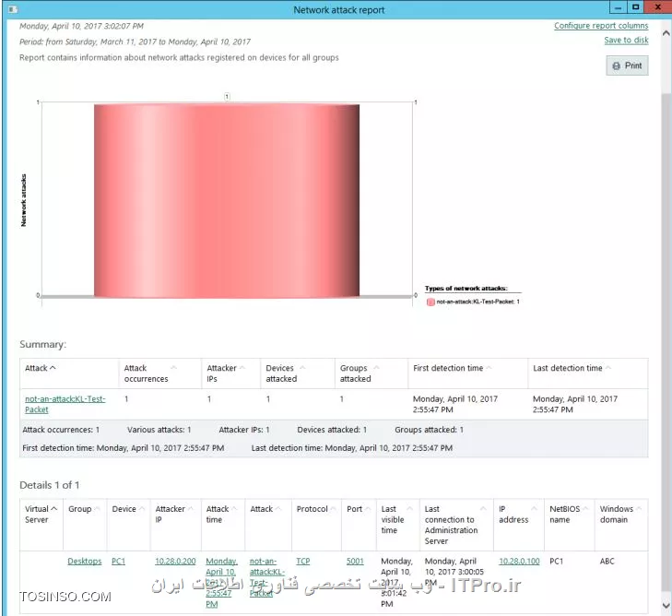Click 'Groups attacked: 1' summary total
This screenshot has height=616, width=672.
tap(429, 430)
